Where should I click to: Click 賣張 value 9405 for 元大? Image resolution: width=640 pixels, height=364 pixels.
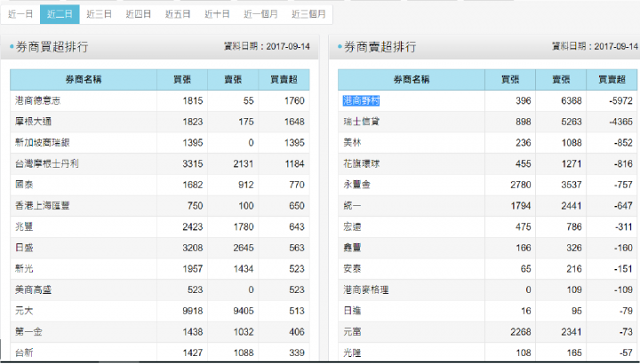244,311
